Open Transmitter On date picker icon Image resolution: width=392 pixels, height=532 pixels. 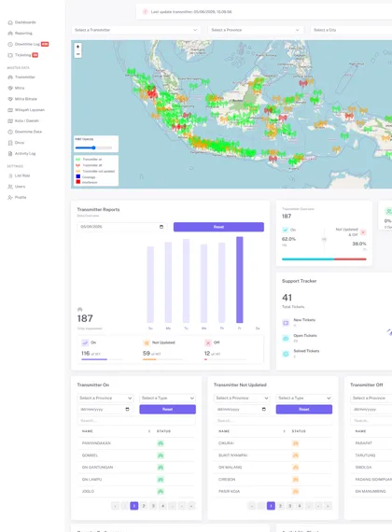tap(127, 409)
